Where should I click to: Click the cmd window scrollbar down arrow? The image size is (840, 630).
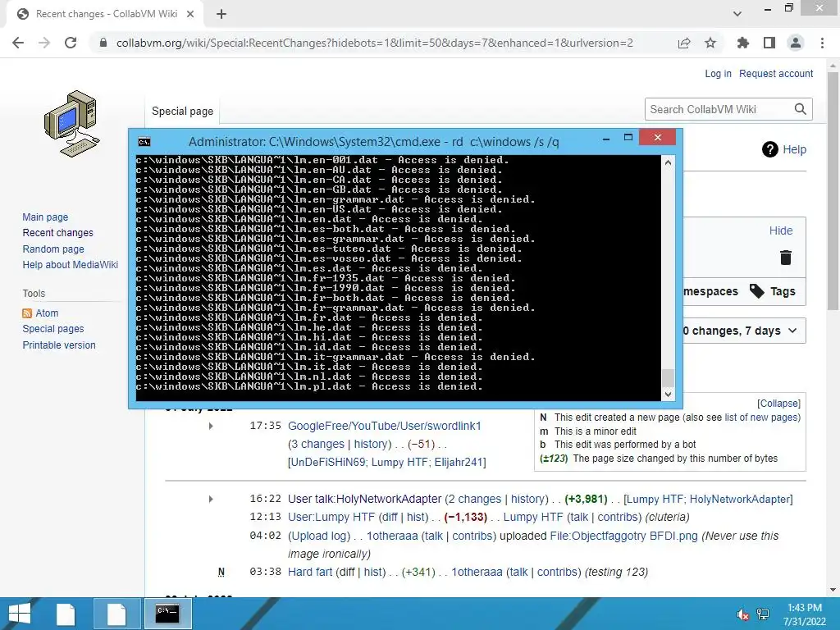[668, 395]
